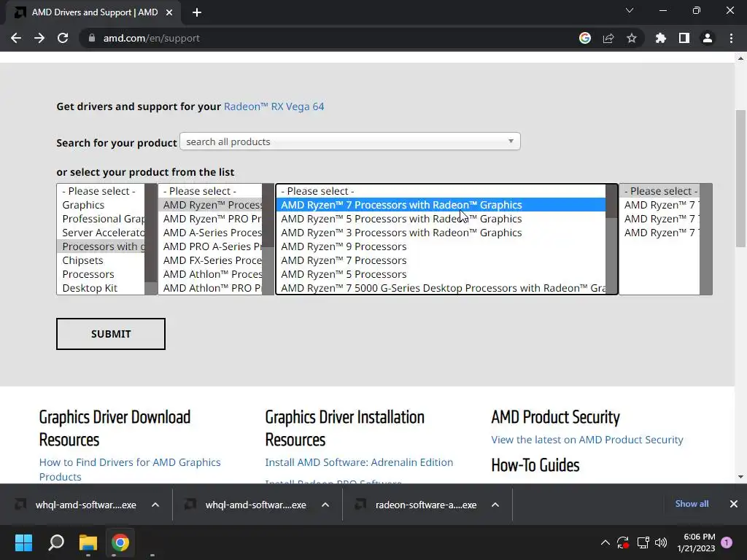Open How to Find Drivers for AMD Graphics Products
This screenshot has height=560, width=747.
(x=130, y=470)
